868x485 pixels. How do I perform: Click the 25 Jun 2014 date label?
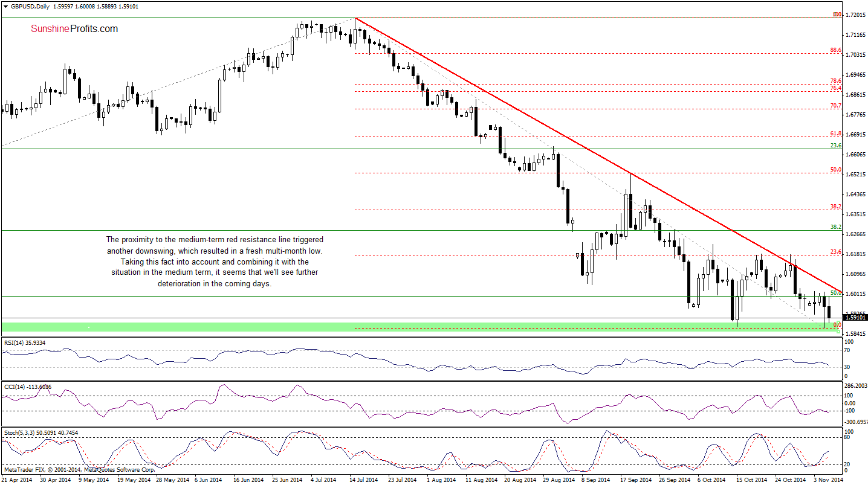click(x=287, y=480)
